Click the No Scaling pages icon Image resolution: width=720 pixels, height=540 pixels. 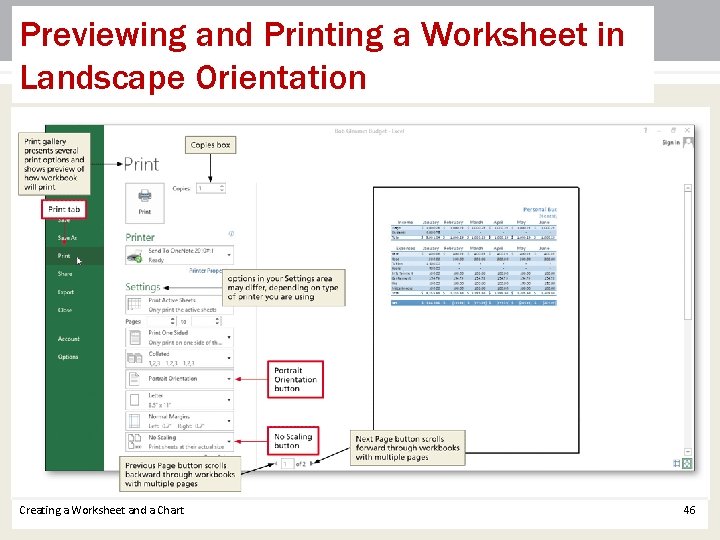134,442
